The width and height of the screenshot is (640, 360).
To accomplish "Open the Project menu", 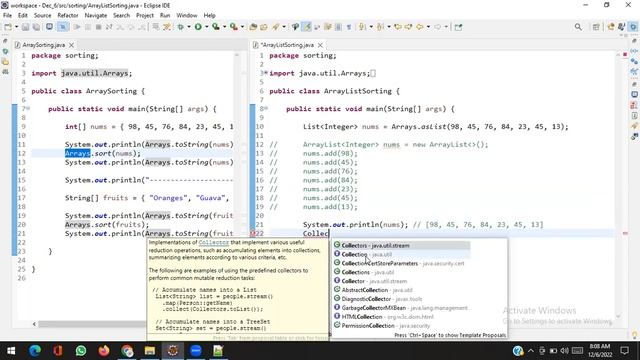I will 145,16.
